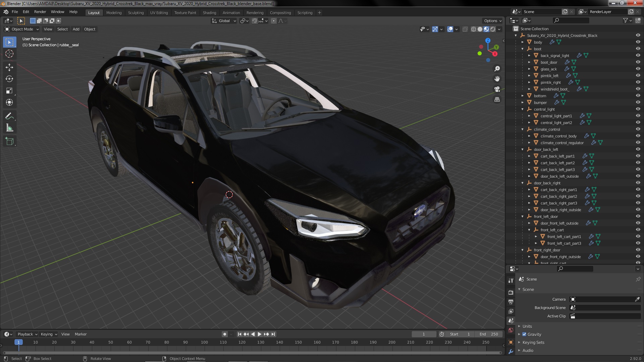
Task: Open the Add menu in viewport
Action: pos(76,29)
